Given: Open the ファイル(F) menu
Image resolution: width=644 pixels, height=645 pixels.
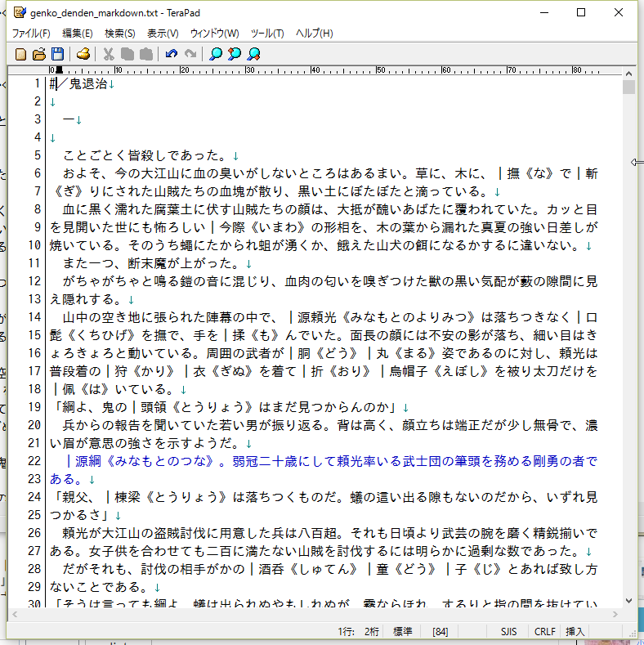Looking at the screenshot, I should click(31, 34).
